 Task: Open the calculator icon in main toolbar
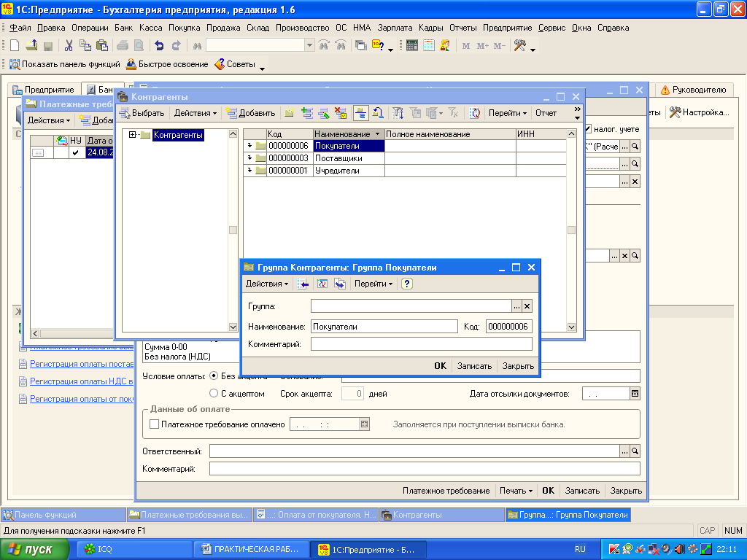pyautogui.click(x=412, y=46)
